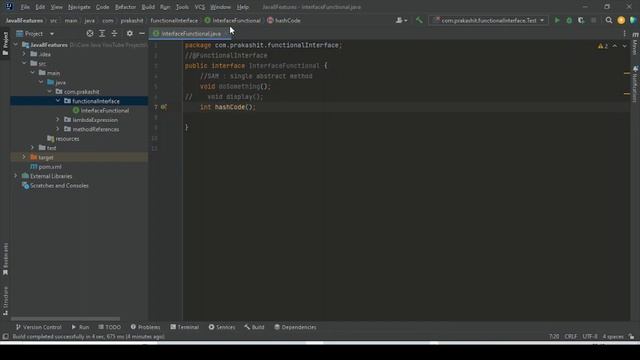Open the TODO tool window
The height and width of the screenshot is (360, 640).
coord(109,327)
